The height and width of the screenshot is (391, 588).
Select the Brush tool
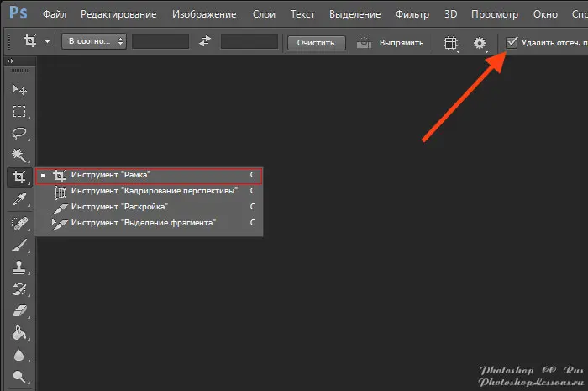tap(18, 246)
